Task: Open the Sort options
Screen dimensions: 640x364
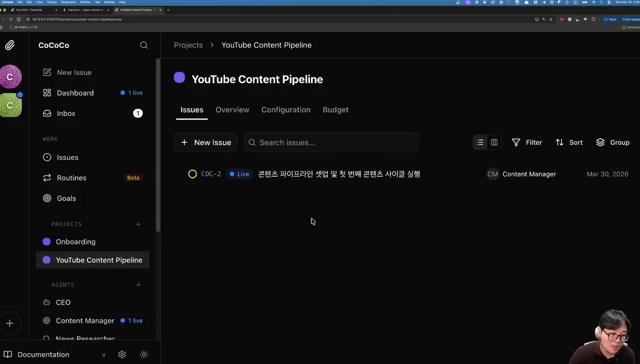Action: point(569,143)
